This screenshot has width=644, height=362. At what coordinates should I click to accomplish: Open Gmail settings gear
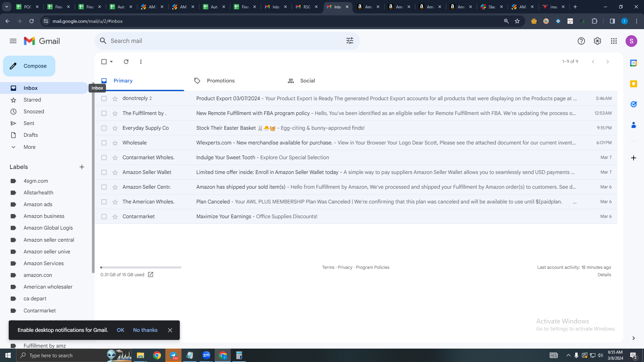click(x=597, y=41)
